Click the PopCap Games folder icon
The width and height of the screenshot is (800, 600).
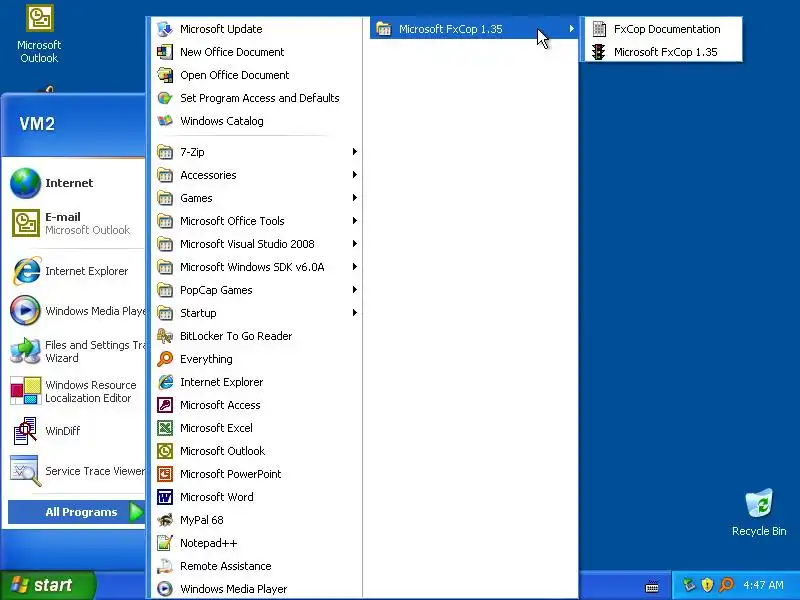click(165, 290)
